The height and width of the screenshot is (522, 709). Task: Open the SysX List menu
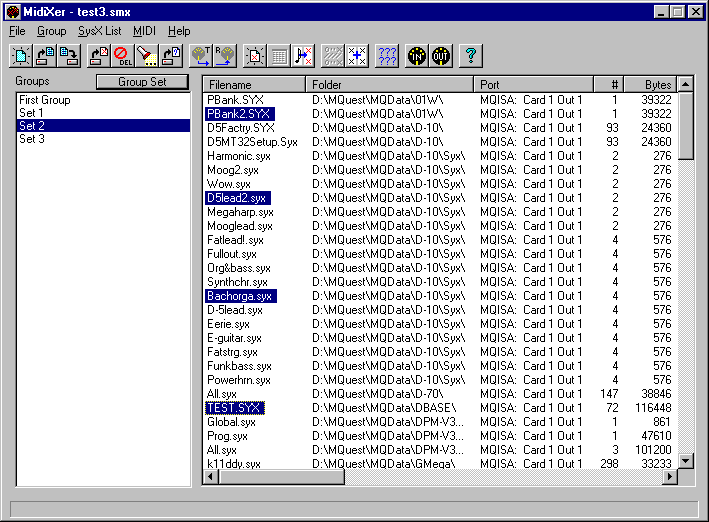click(99, 31)
